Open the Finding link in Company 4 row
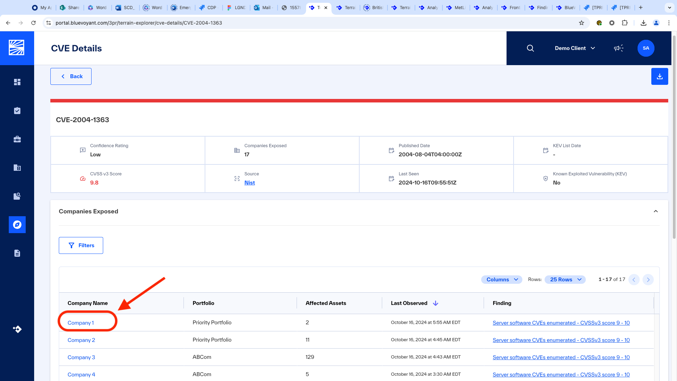677x381 pixels. click(x=561, y=375)
